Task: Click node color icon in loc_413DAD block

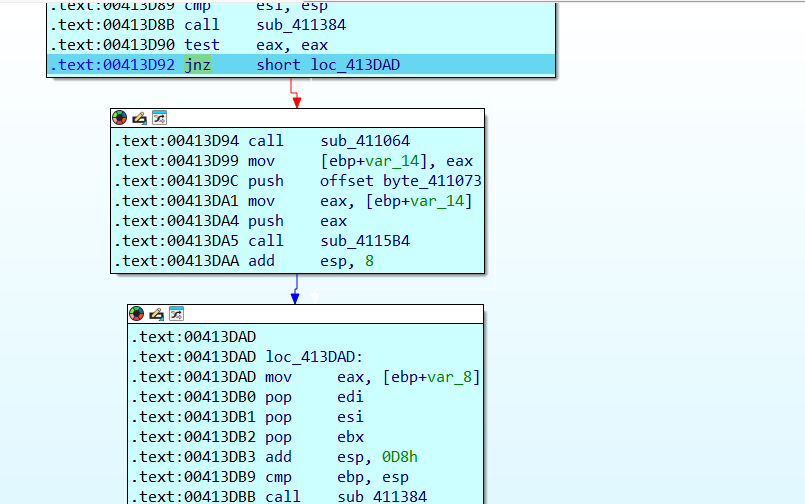Action: 137,314
